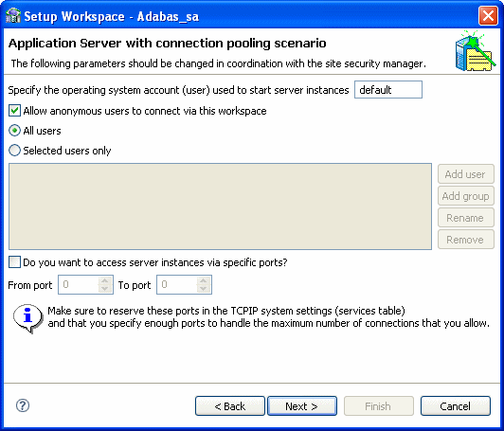Increase the To port value
The image size is (504, 431).
tap(203, 280)
